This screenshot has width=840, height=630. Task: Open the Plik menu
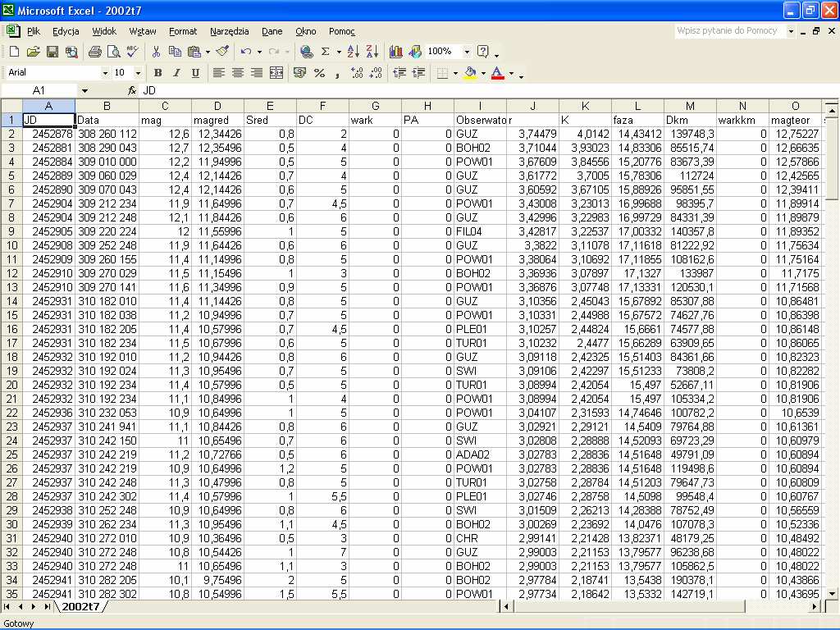tap(33, 31)
